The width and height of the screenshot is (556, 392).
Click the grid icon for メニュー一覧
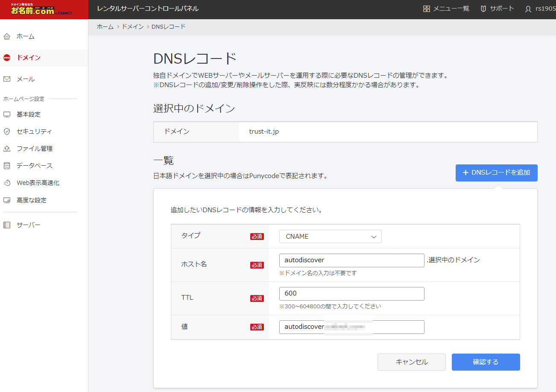pyautogui.click(x=426, y=9)
